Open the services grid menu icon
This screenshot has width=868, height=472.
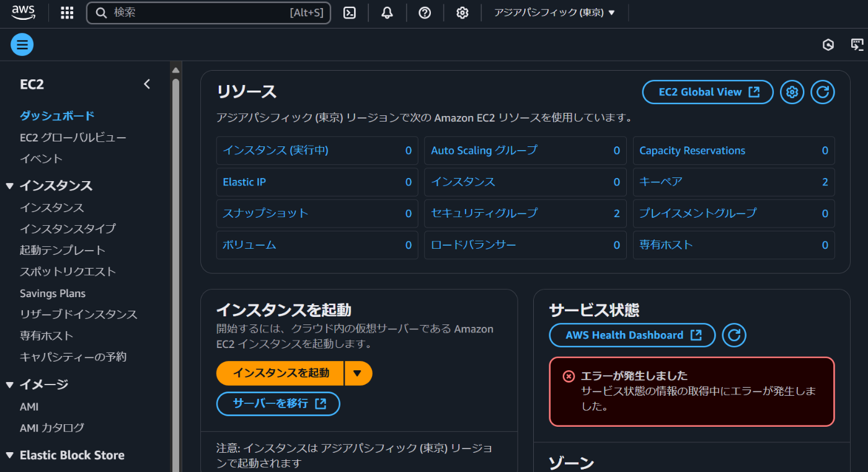point(67,13)
